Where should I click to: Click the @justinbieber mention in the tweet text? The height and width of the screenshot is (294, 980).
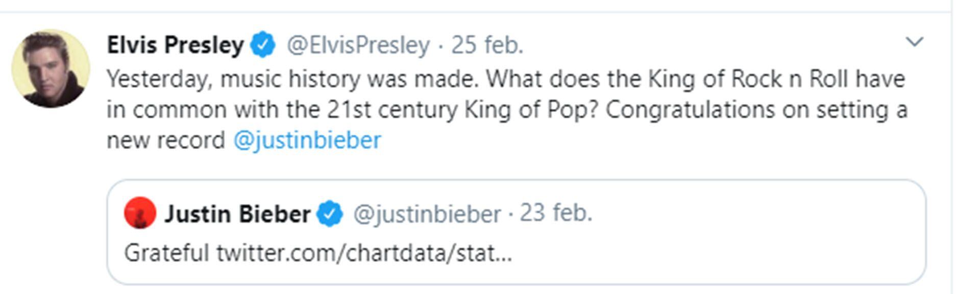[307, 140]
